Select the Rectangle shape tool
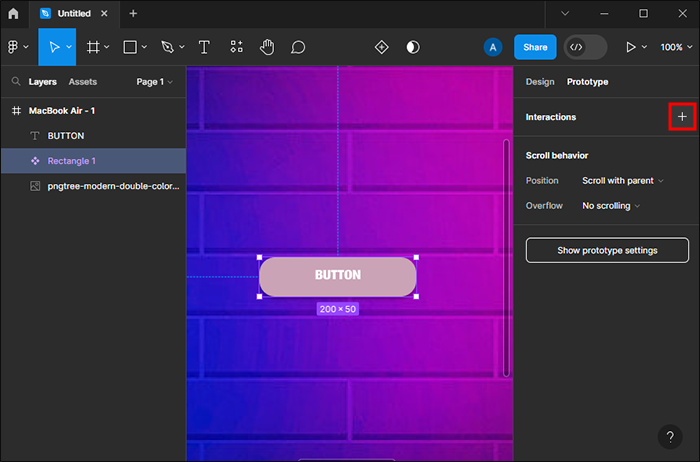 130,47
